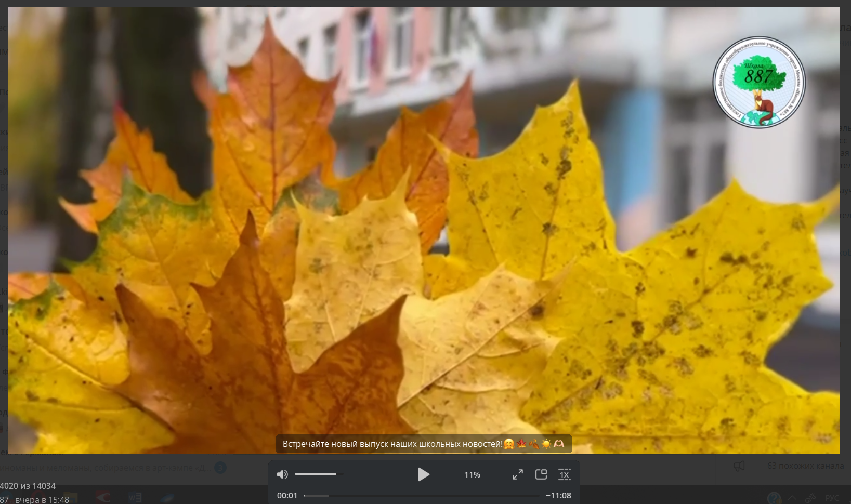This screenshot has width=851, height=504.
Task: Change playback speed with the 1X icon
Action: click(x=565, y=474)
